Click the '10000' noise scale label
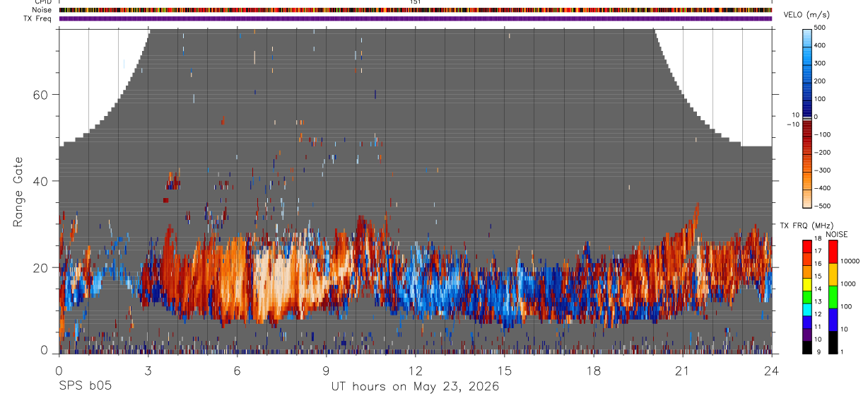 click(x=850, y=262)
